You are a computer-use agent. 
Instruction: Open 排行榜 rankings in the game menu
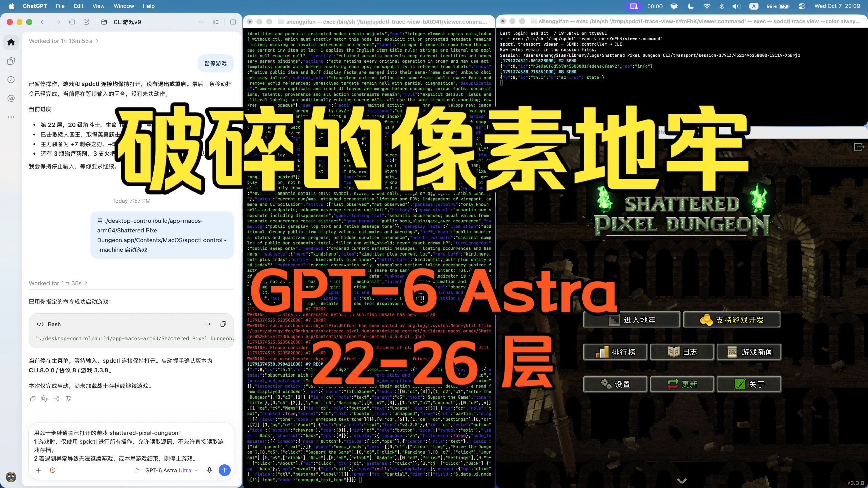(x=615, y=352)
